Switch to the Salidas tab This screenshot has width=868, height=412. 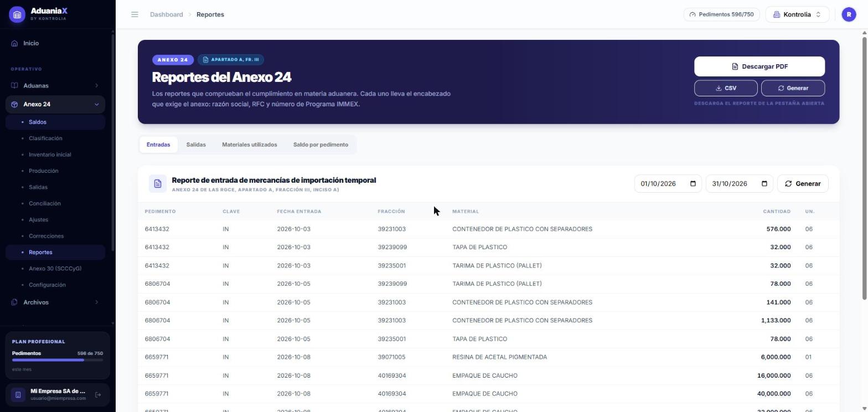[196, 145]
